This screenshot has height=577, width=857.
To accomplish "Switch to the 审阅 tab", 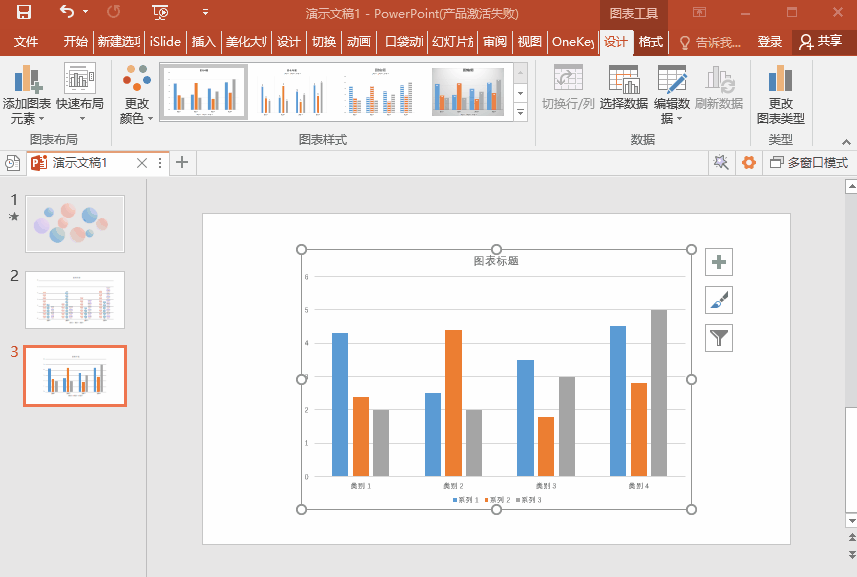I will (x=495, y=42).
